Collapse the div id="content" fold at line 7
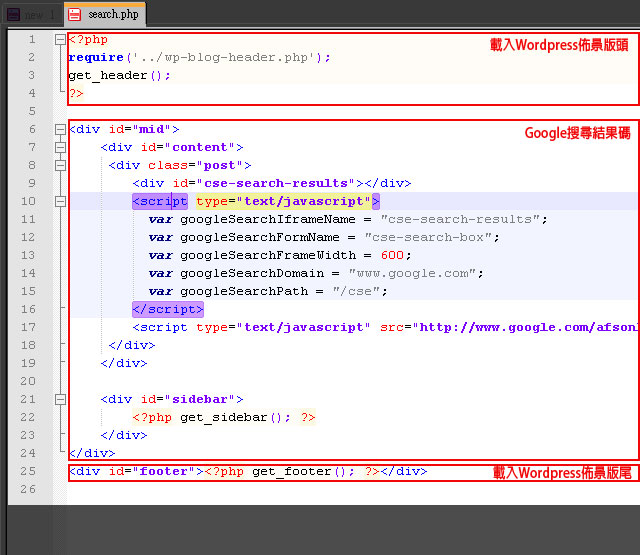 coord(60,147)
